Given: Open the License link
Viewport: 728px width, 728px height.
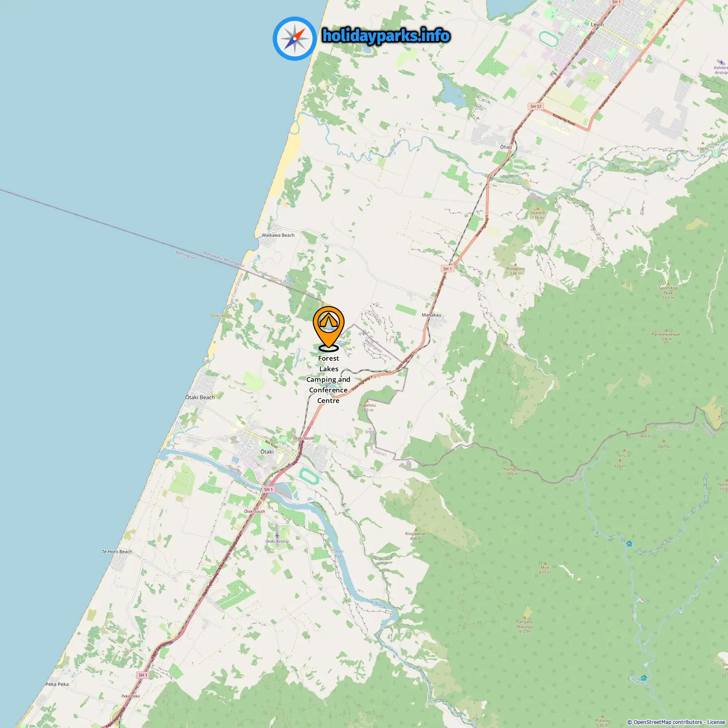Looking at the screenshot, I should [x=716, y=722].
